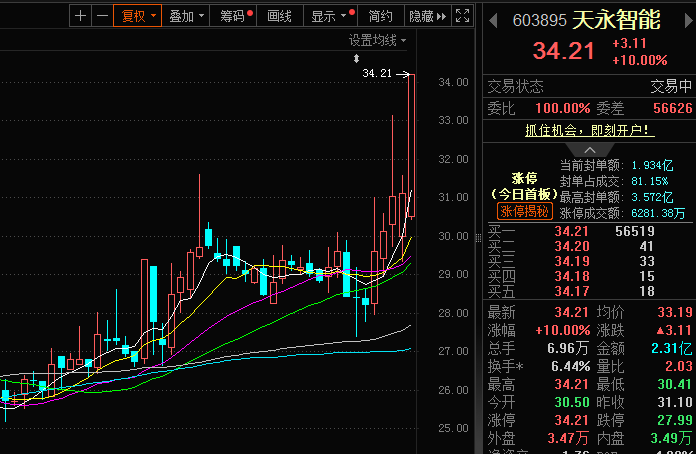
Task: Open 显示 display dropdown
Action: (x=330, y=16)
